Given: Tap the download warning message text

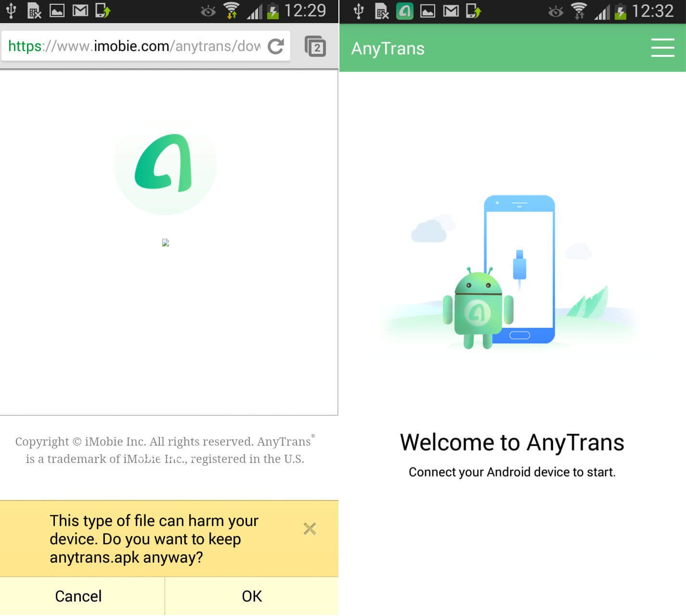Looking at the screenshot, I should 154,539.
